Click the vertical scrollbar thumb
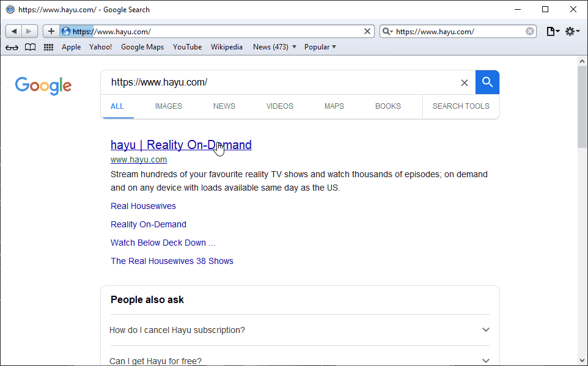Screen dimensions: 588x366 (582, 107)
